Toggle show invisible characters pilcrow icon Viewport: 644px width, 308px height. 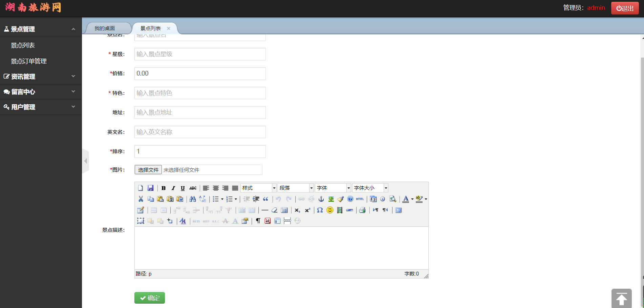click(x=258, y=221)
